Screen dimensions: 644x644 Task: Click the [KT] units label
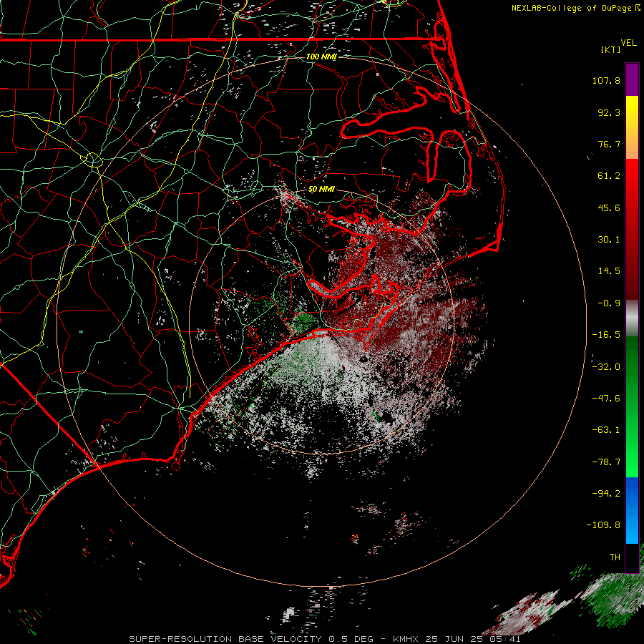611,49
